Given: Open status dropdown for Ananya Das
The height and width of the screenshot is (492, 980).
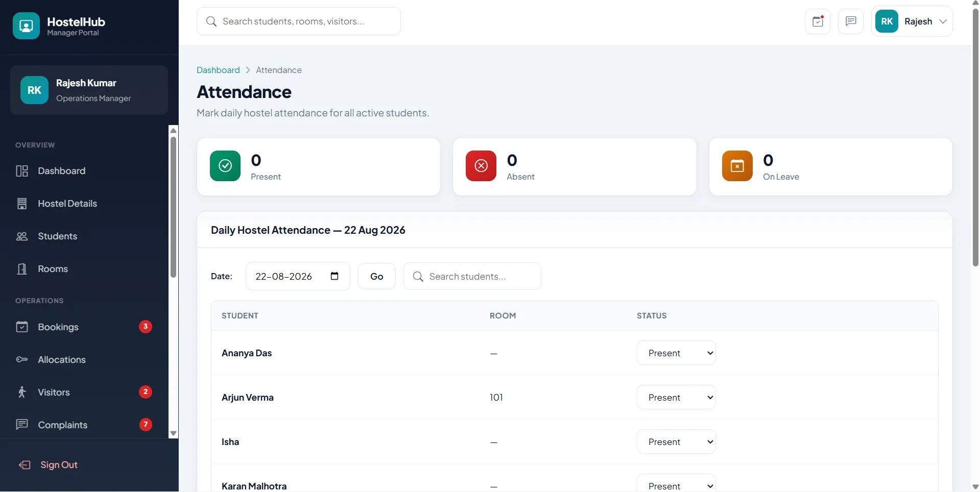Looking at the screenshot, I should (x=676, y=353).
